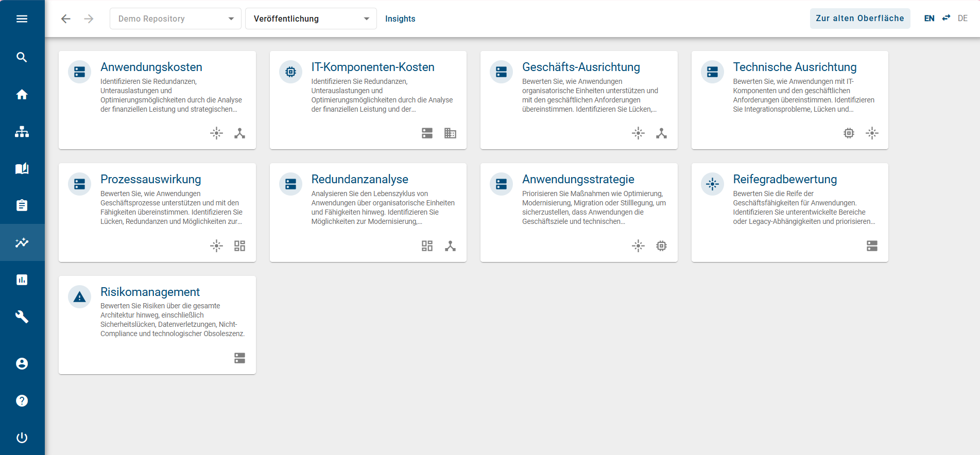Viewport: 980px width, 455px height.
Task: Open the hierarchy diagram sidebar icon
Action: (x=22, y=132)
